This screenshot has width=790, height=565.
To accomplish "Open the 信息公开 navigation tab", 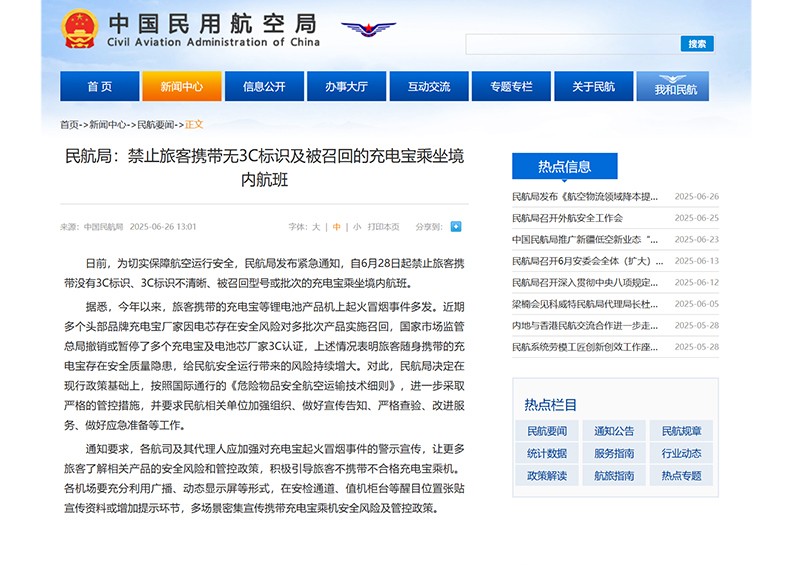I will coord(265,86).
